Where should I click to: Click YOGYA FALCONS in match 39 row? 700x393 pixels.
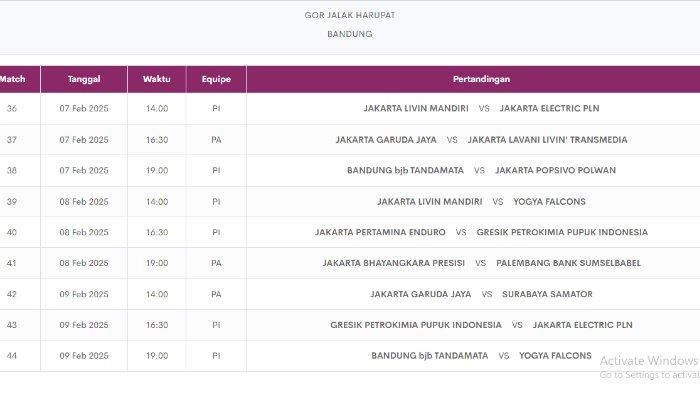(x=550, y=202)
